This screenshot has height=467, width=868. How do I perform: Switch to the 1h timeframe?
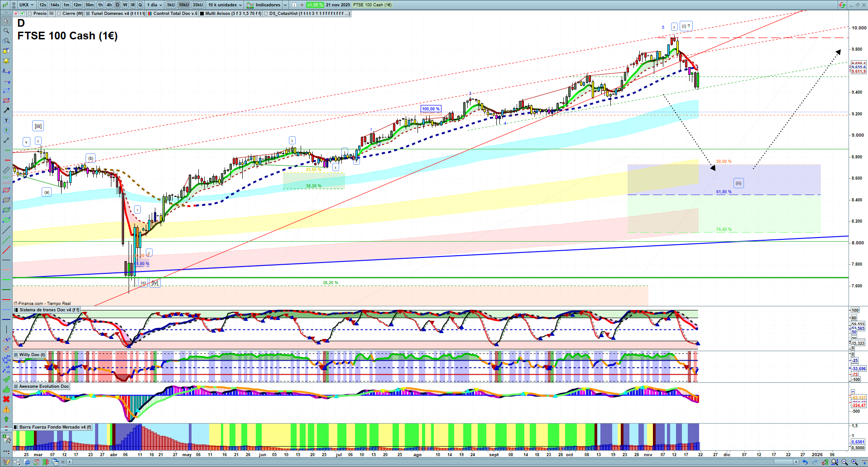point(100,5)
